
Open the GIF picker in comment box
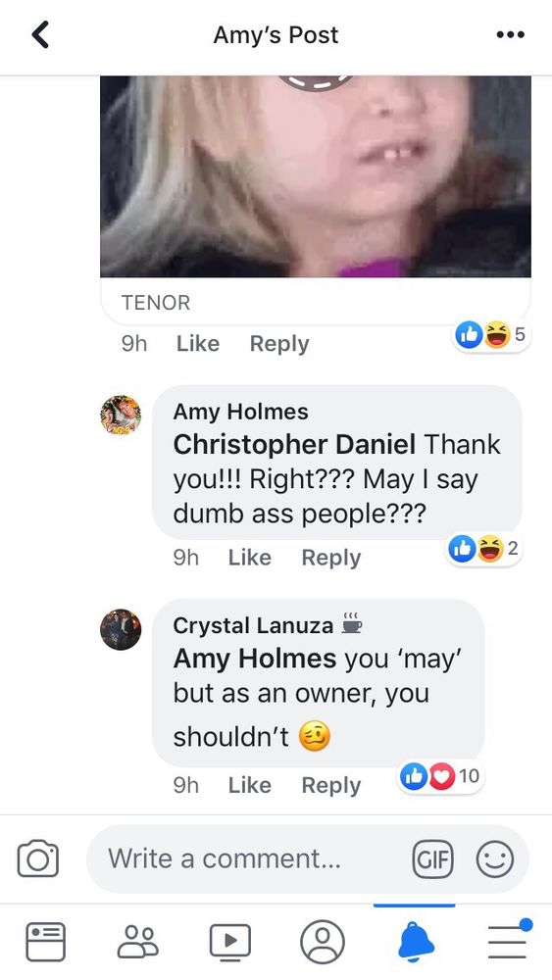click(x=432, y=858)
